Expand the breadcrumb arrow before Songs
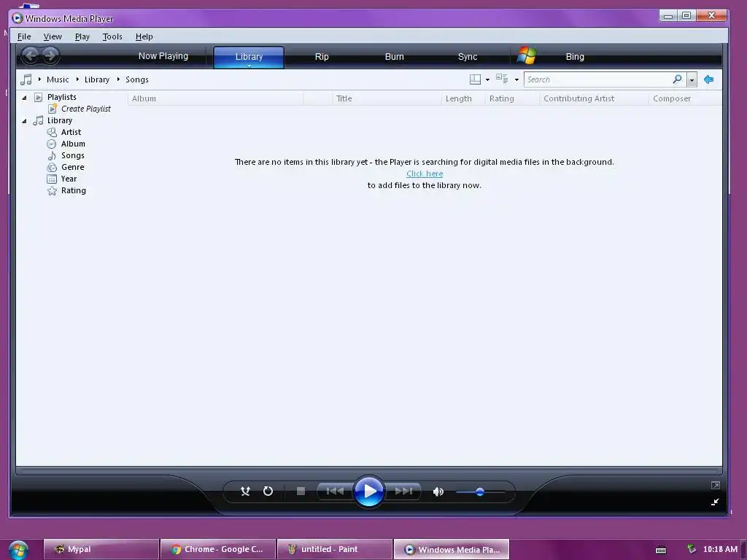 (x=118, y=79)
